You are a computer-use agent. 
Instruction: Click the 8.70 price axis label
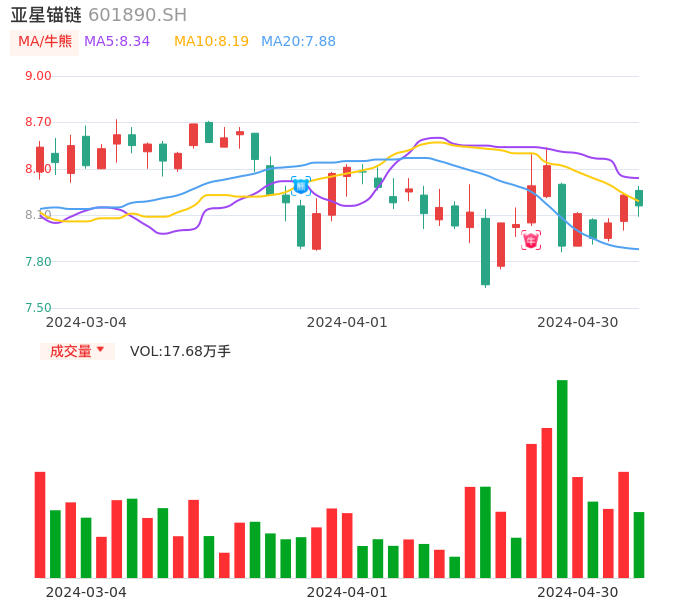point(38,122)
